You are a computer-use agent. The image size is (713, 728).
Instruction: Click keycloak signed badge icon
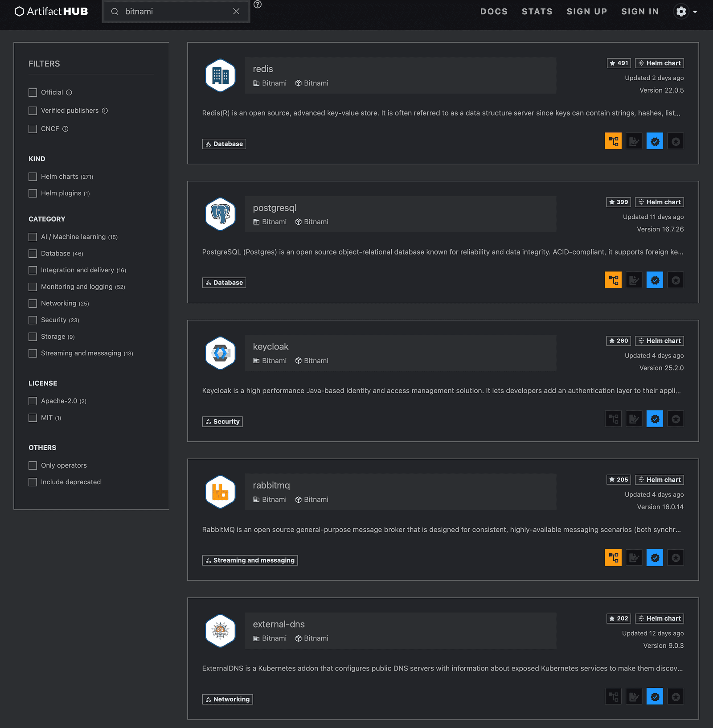[x=634, y=419]
